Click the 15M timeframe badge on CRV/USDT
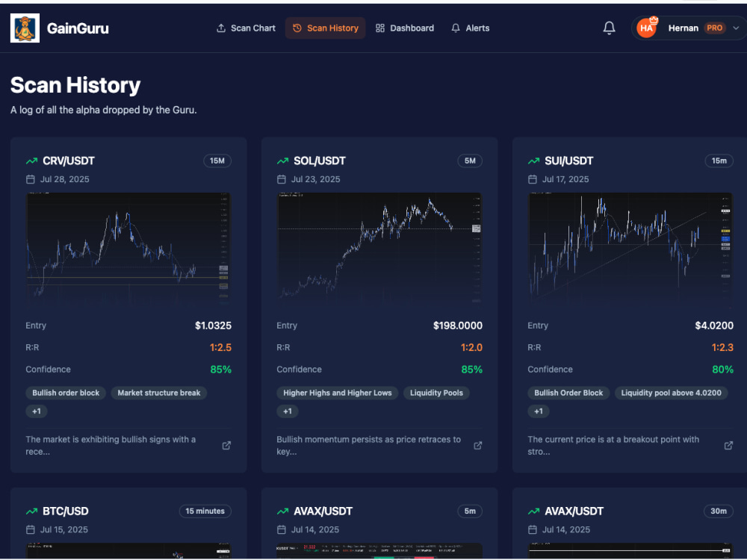Viewport: 747px width, 560px height. [x=217, y=161]
